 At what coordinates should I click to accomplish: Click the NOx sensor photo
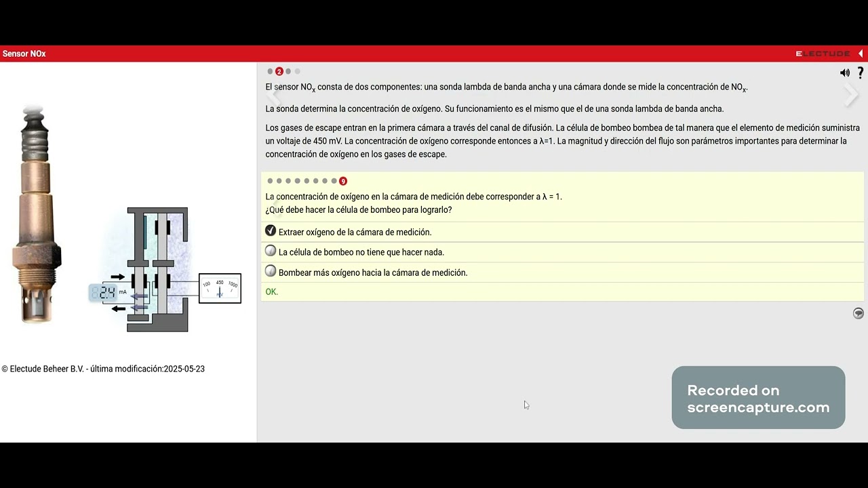coord(37,214)
